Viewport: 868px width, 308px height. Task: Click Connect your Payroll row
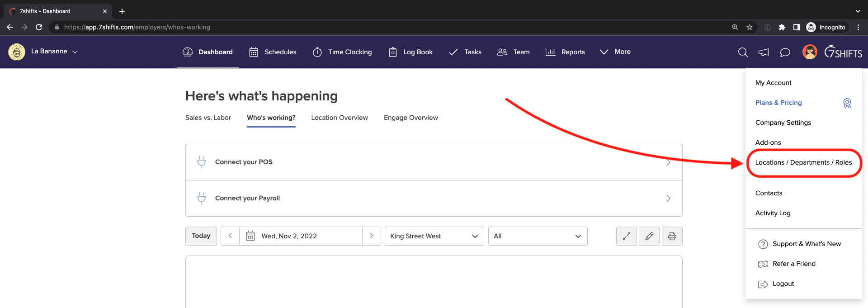(434, 198)
